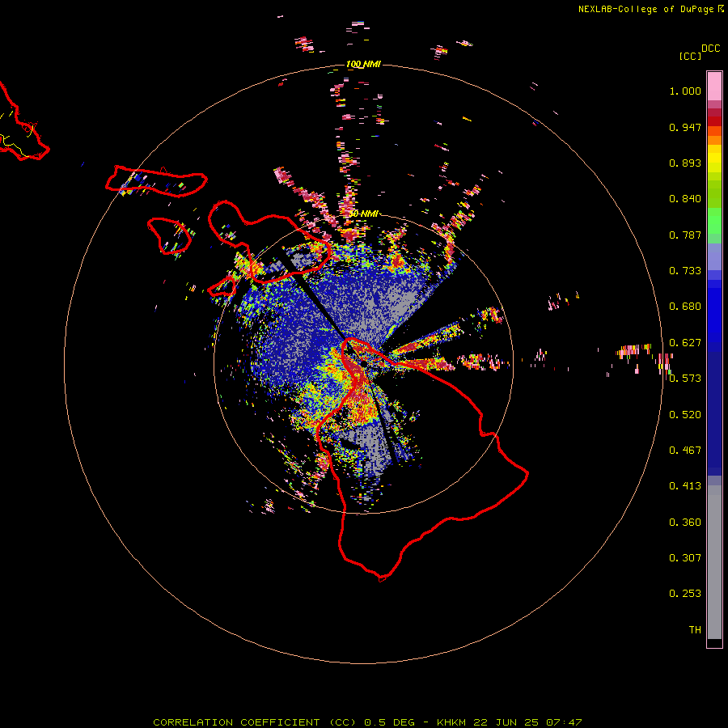Viewport: 728px width, 728px height.
Task: Select the 0.467 legend value
Action: 685,451
